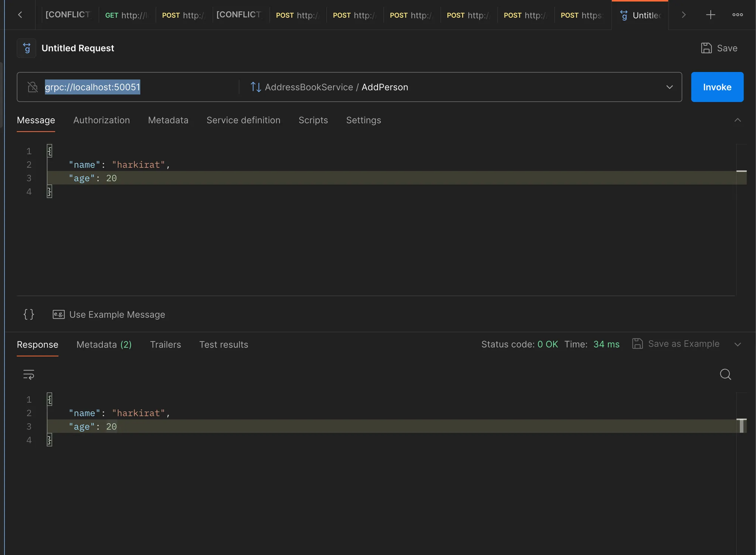Switch to the Message tab
Screen dimensions: 756x555
tap(36, 120)
